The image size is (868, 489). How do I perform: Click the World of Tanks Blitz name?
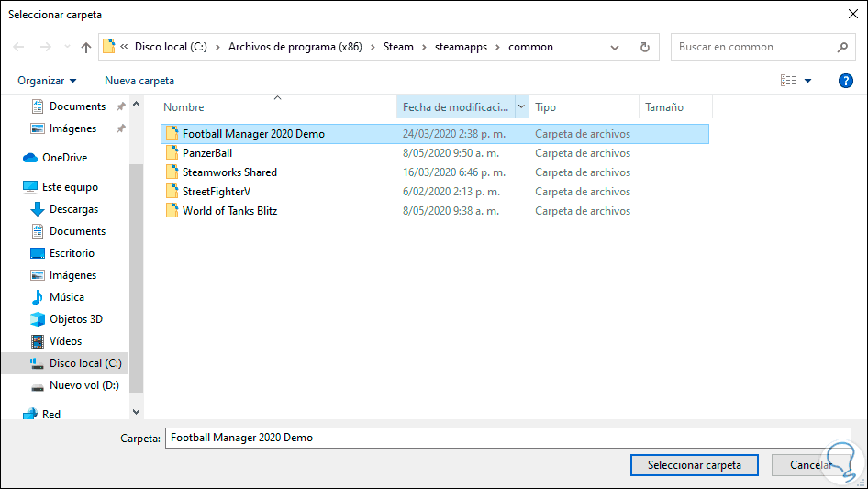(x=229, y=210)
